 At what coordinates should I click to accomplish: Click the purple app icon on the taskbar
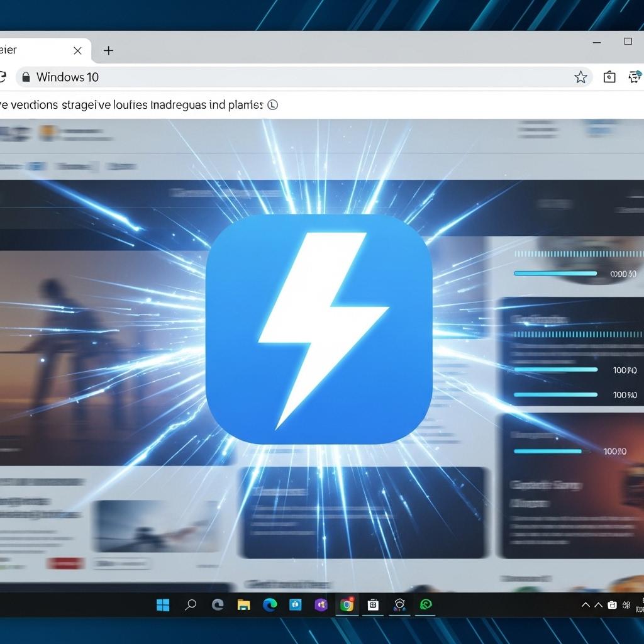pyautogui.click(x=320, y=605)
